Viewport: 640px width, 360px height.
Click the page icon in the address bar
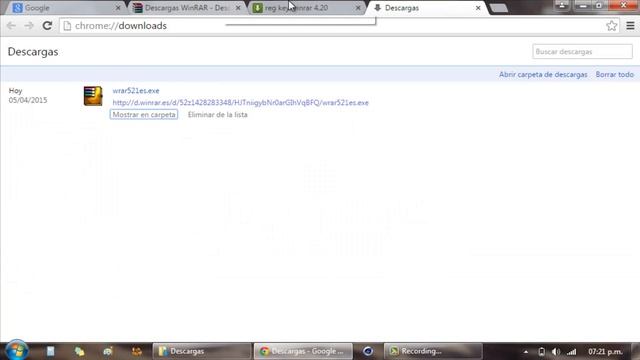(x=67, y=26)
